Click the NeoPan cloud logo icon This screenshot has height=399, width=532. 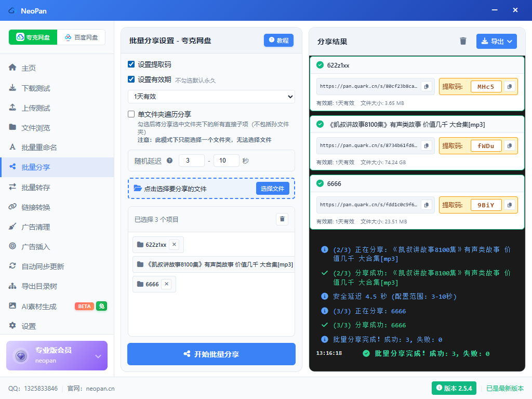[12, 10]
